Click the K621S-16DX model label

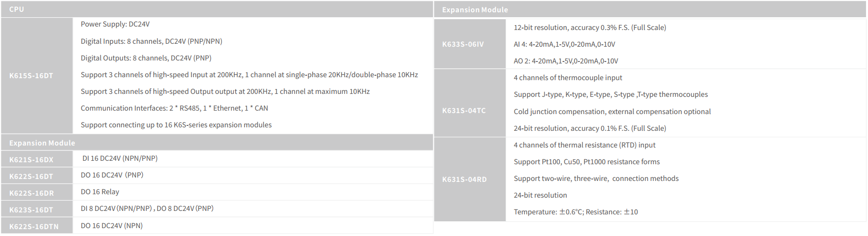click(x=32, y=160)
